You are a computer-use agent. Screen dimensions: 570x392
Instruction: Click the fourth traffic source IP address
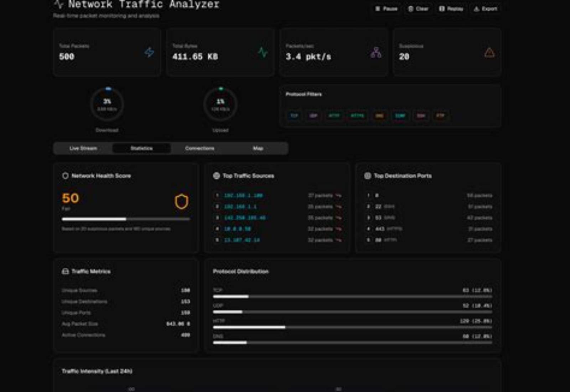(238, 229)
